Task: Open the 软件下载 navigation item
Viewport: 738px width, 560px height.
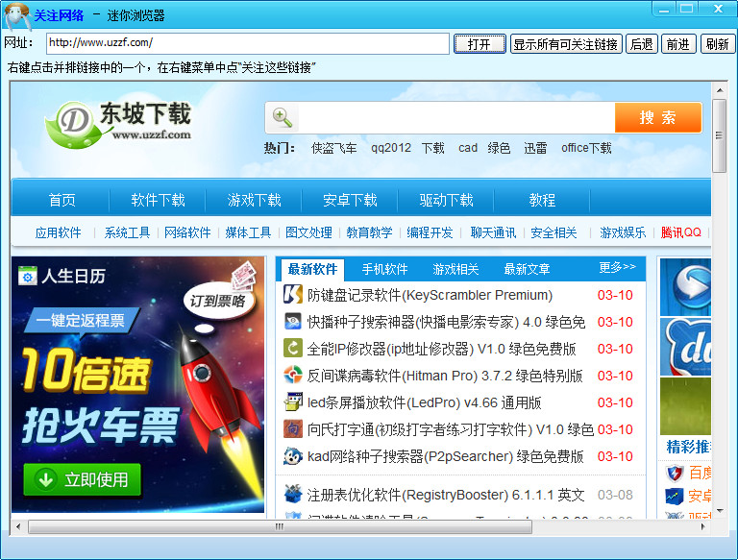Action: click(x=158, y=200)
